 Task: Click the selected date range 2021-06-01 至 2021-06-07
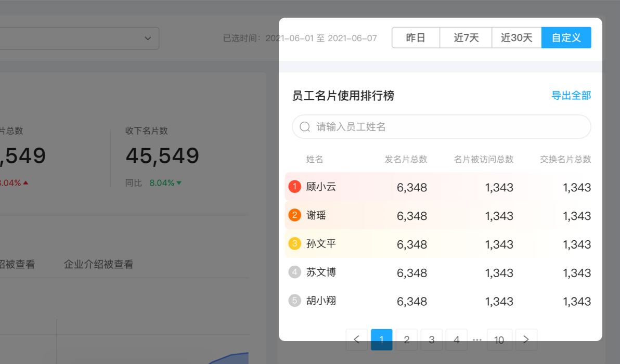(x=321, y=38)
